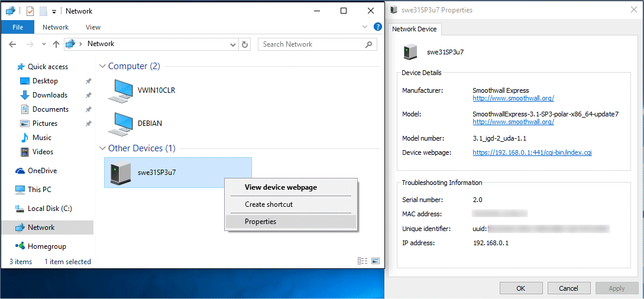Viewport: 644px width, 299px height.
Task: Click OK in swe31SP3u7 Properties
Action: 521,288
